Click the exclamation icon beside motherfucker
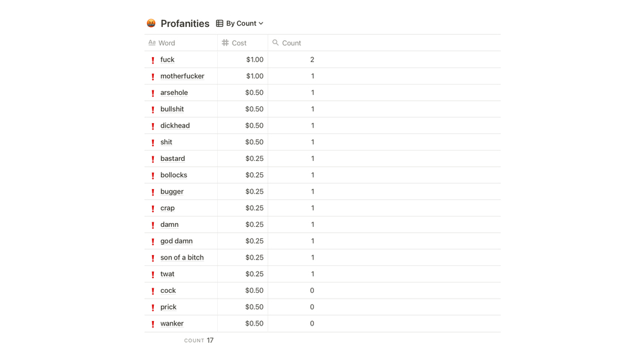644x362 pixels. point(153,77)
